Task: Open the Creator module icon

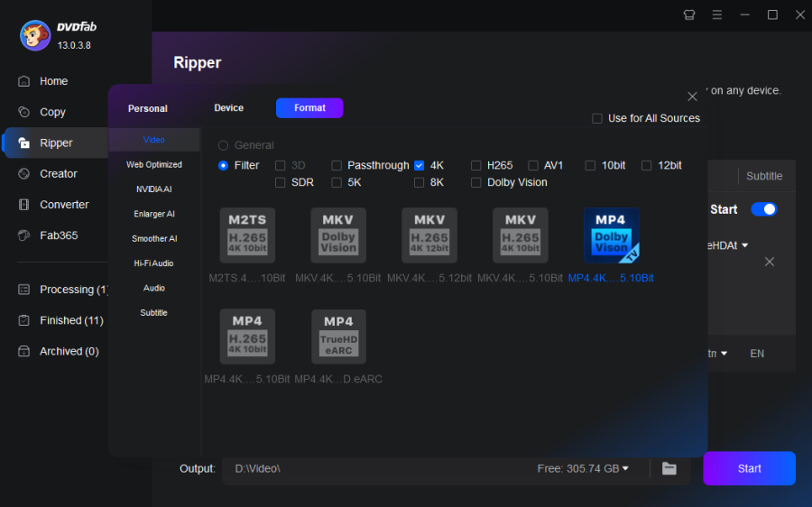Action: (23, 173)
